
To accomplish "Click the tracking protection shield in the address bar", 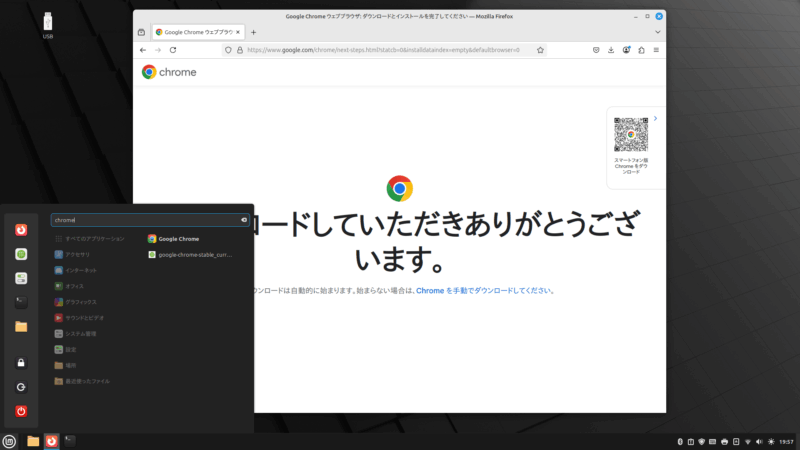I will (x=228, y=50).
